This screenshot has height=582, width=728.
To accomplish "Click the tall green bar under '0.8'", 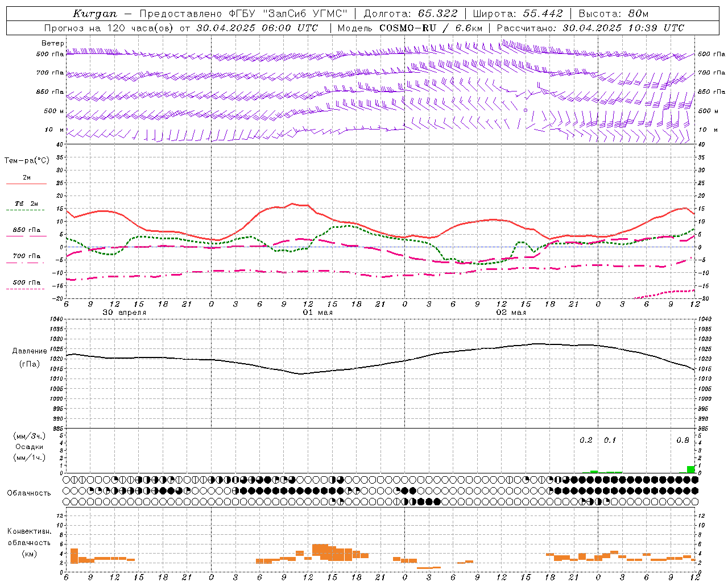I will click(x=690, y=469).
